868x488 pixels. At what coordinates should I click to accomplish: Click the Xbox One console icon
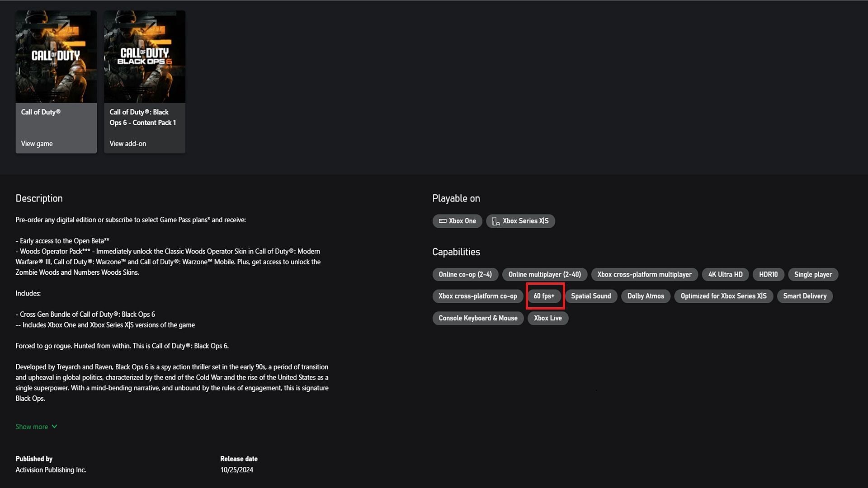point(443,221)
